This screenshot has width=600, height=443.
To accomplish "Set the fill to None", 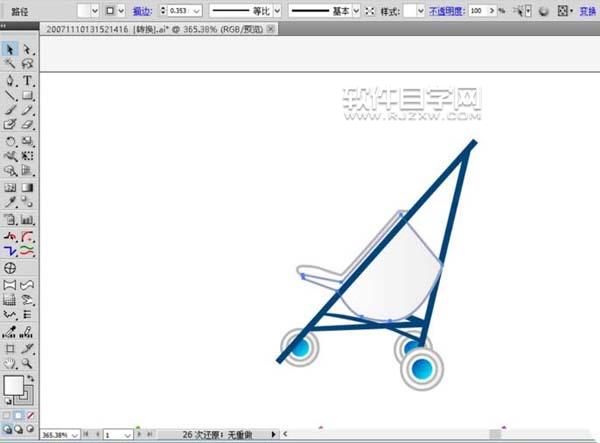I will (30, 415).
